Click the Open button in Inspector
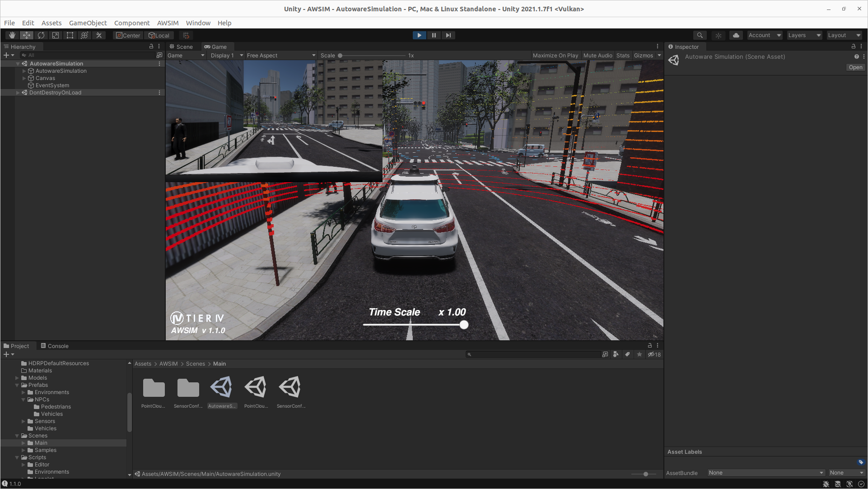868x489 pixels. coord(855,67)
